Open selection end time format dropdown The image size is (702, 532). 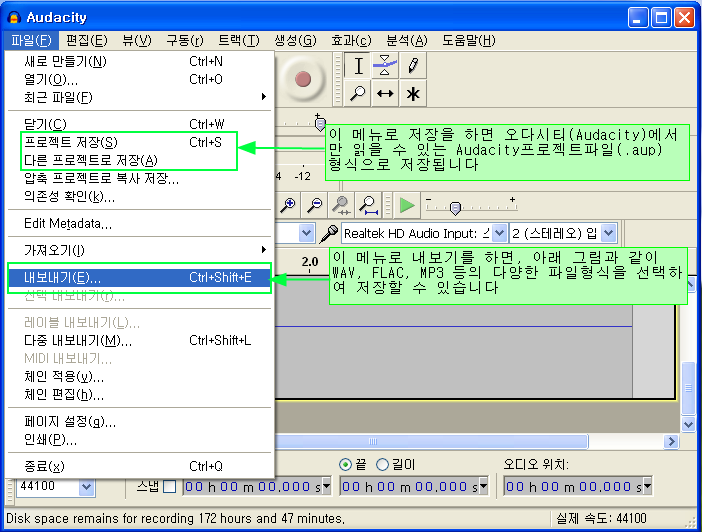[483, 486]
